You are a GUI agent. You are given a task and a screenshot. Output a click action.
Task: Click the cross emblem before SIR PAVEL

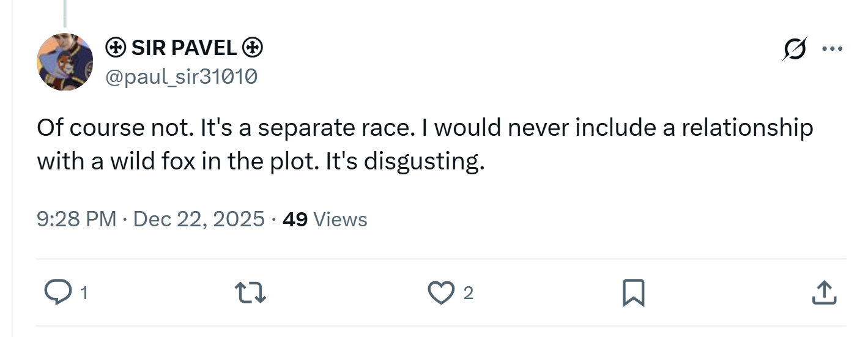[116, 47]
